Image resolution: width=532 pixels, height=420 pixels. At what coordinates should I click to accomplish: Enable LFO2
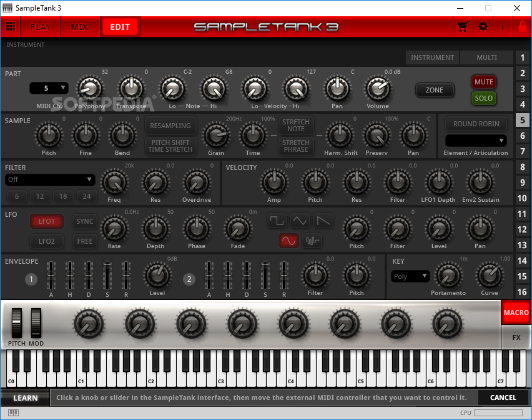coord(46,241)
